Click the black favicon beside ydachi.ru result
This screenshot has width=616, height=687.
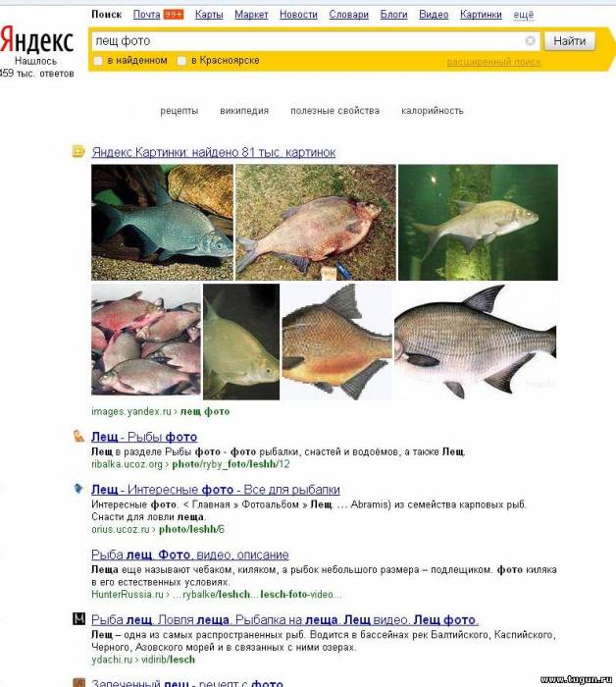point(78,618)
